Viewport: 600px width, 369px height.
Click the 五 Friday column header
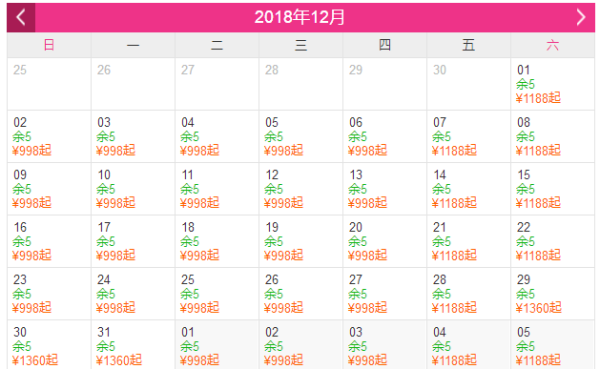[469, 45]
